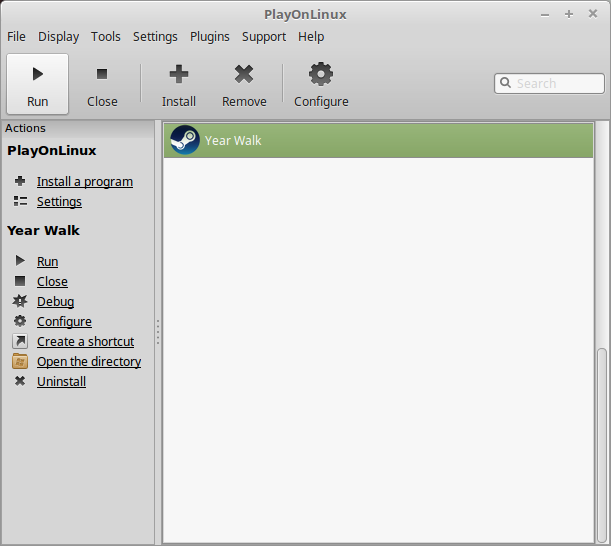Select the Steam icon of Year Walk
The width and height of the screenshot is (611, 546).
[x=185, y=140]
